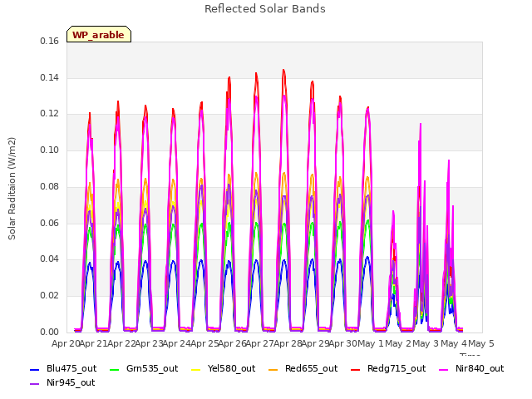Click the Apr 20 x-axis date label
532x399 pixels.
pyautogui.click(x=66, y=343)
